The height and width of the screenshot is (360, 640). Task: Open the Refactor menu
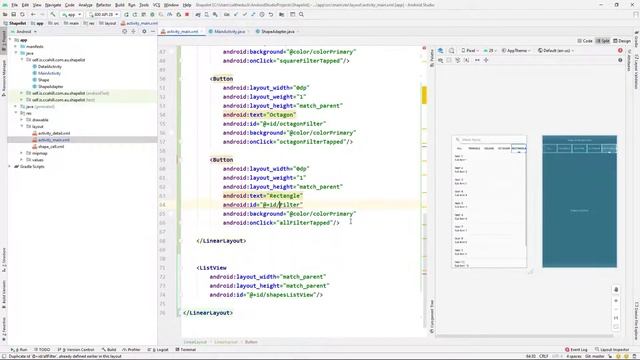coord(103,5)
